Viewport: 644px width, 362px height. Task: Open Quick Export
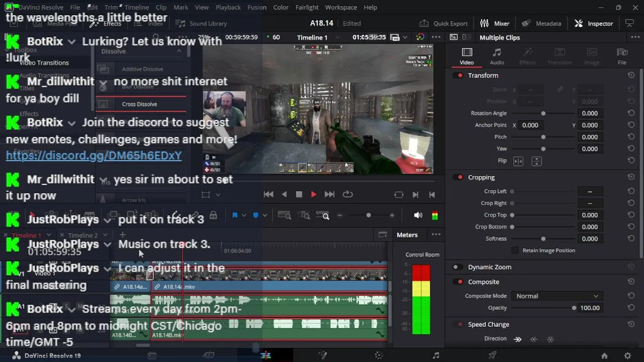click(x=444, y=23)
